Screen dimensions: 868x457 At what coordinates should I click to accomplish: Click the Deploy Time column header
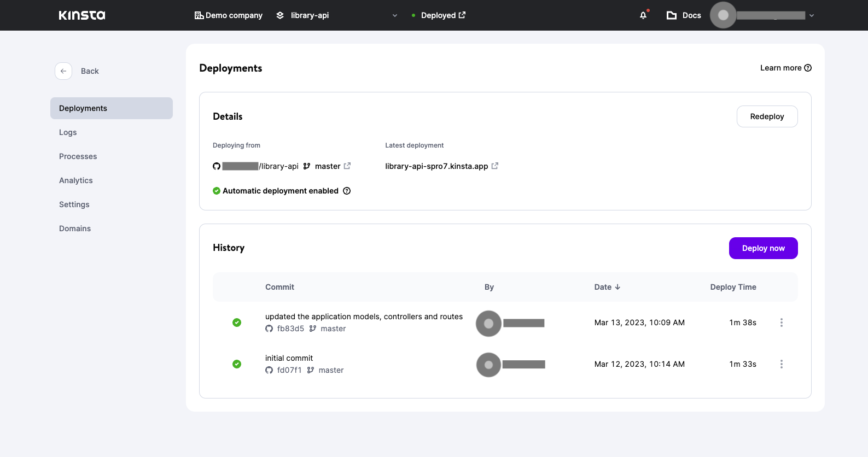pos(733,287)
